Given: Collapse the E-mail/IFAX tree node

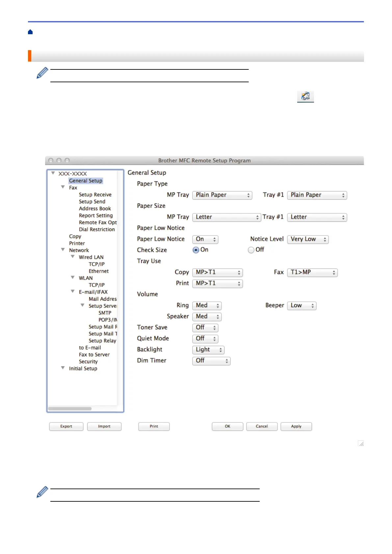Looking at the screenshot, I should (73, 291).
